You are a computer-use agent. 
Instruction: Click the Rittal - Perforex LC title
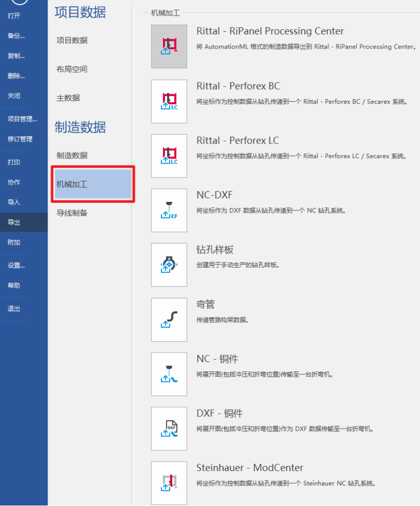pyautogui.click(x=238, y=140)
